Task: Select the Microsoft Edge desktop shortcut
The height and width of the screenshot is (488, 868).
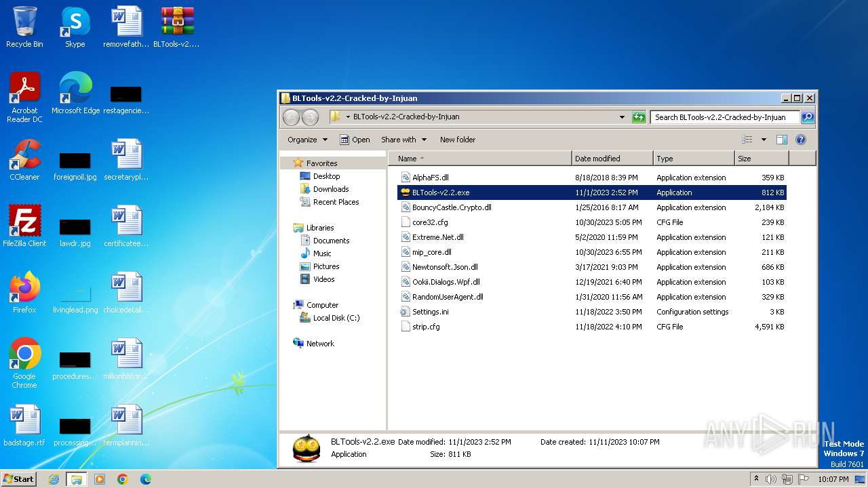Action: pos(75,94)
